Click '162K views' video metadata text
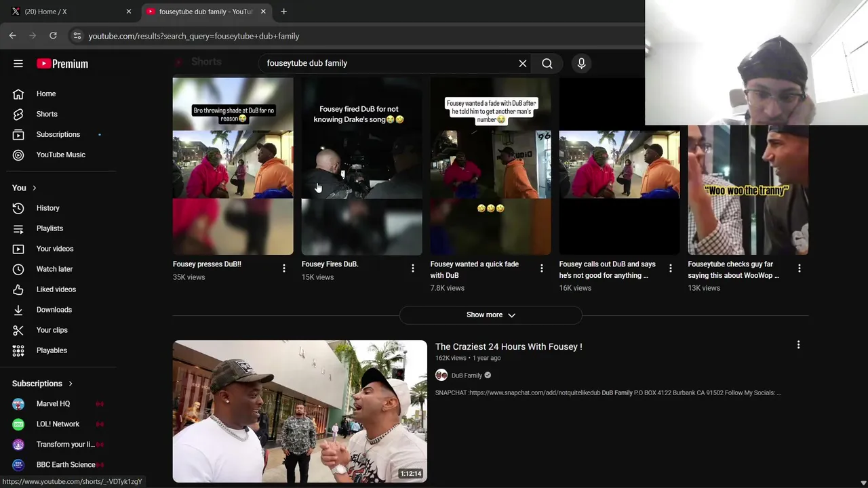This screenshot has height=488, width=868. coord(451,358)
